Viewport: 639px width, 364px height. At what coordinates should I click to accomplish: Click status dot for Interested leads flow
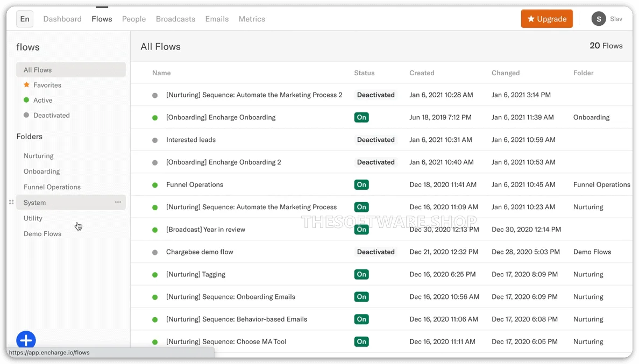click(x=155, y=140)
